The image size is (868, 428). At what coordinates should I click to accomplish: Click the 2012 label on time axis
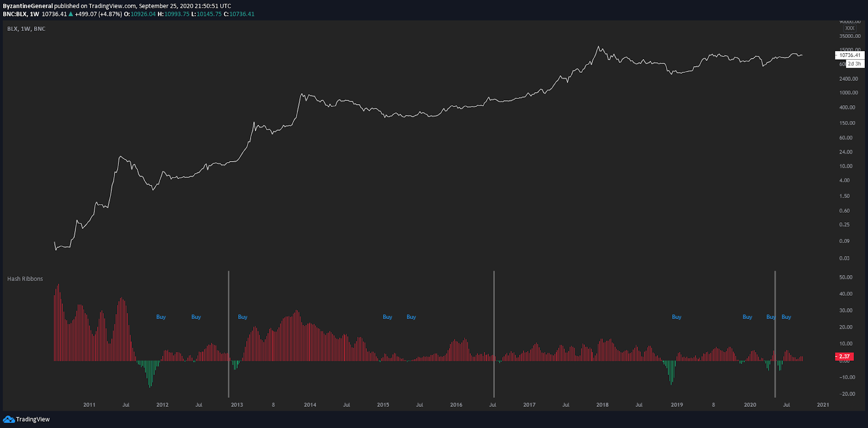coord(162,405)
